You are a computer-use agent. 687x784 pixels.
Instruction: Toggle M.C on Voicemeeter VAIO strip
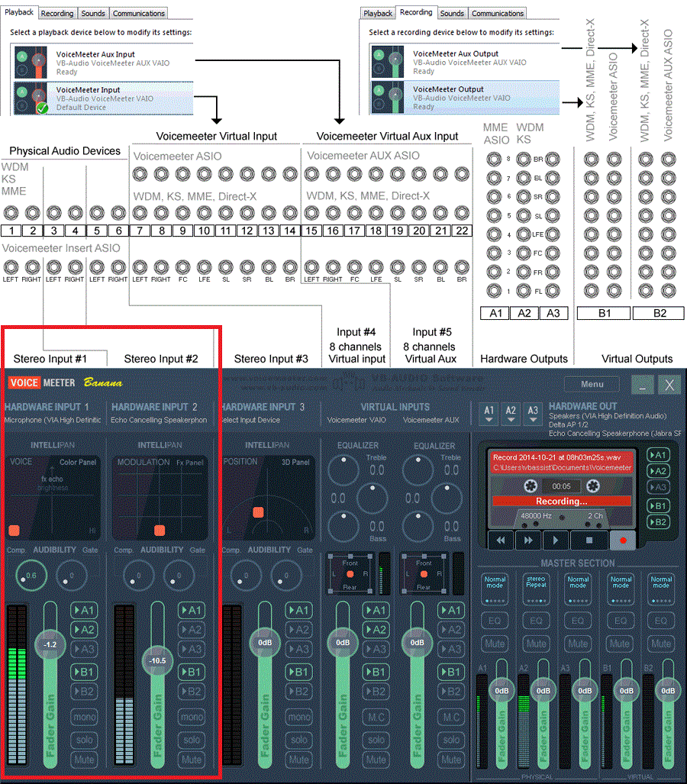pos(376,717)
